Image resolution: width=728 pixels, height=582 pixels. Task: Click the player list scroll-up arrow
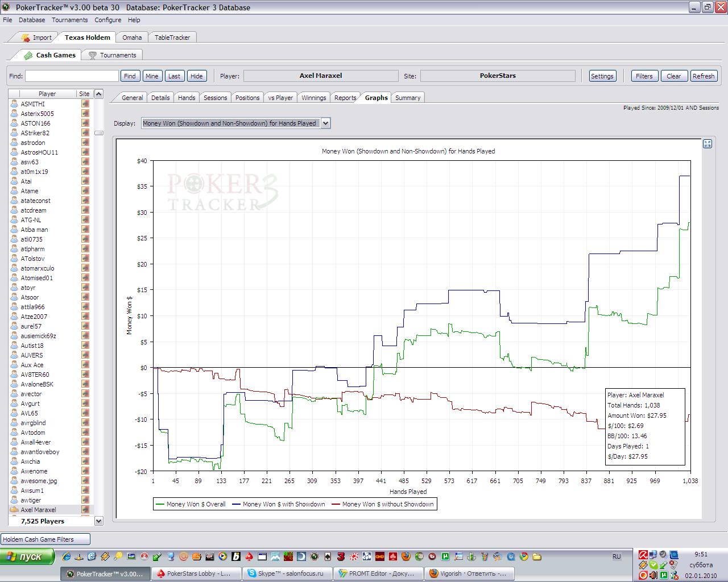point(98,94)
